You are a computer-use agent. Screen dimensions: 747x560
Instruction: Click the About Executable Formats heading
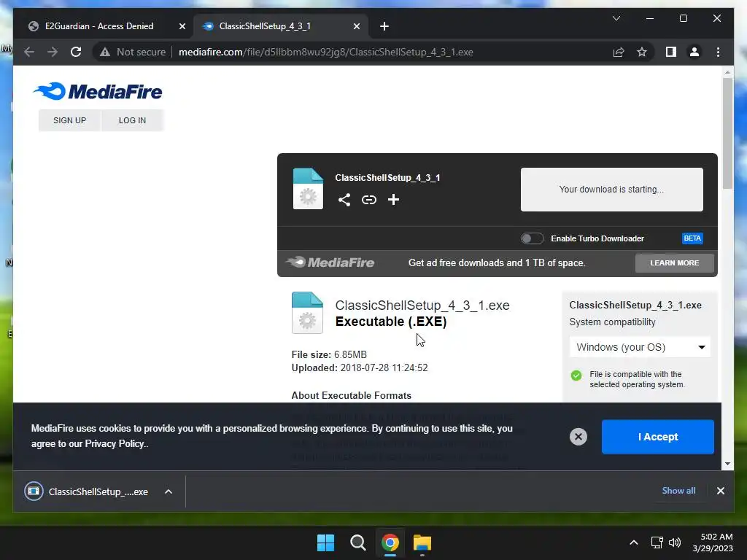(x=351, y=395)
